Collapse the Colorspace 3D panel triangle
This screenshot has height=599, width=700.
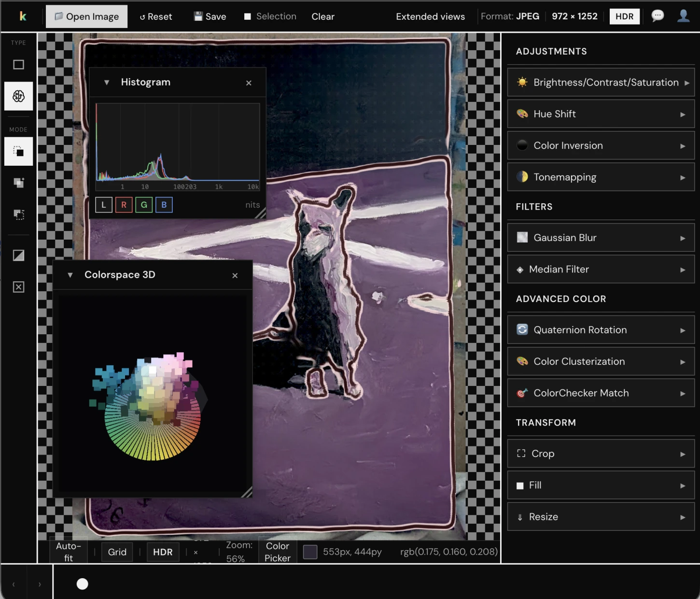[x=70, y=275]
